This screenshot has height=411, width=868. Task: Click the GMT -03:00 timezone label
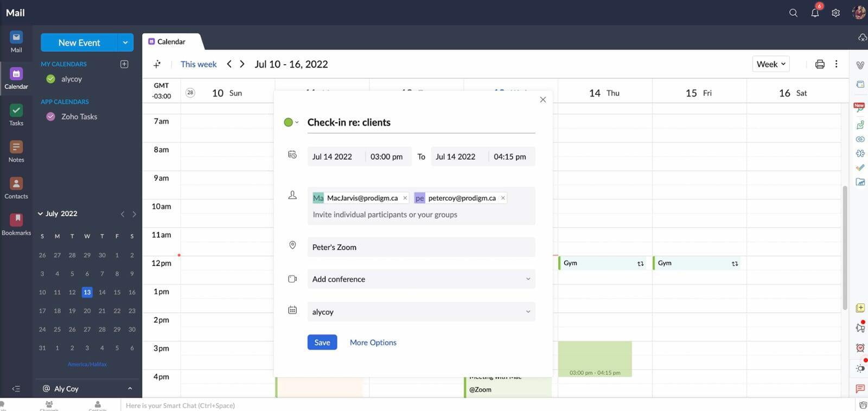(162, 91)
